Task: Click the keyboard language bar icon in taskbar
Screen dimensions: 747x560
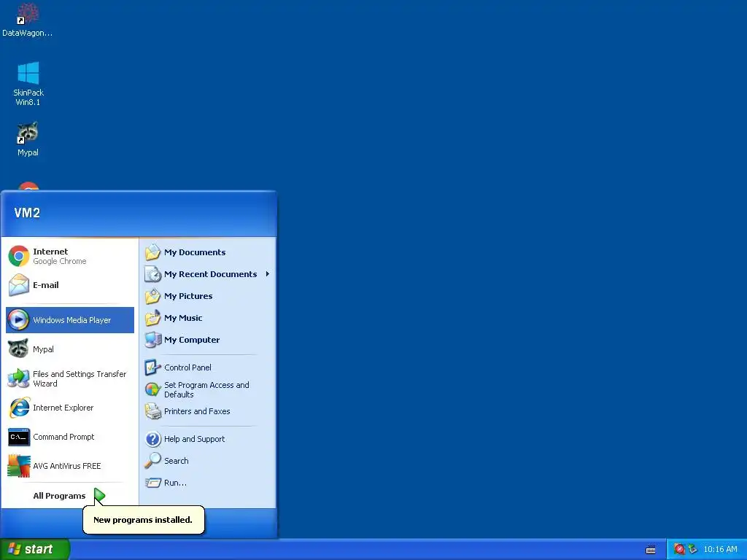Action: pyautogui.click(x=650, y=550)
